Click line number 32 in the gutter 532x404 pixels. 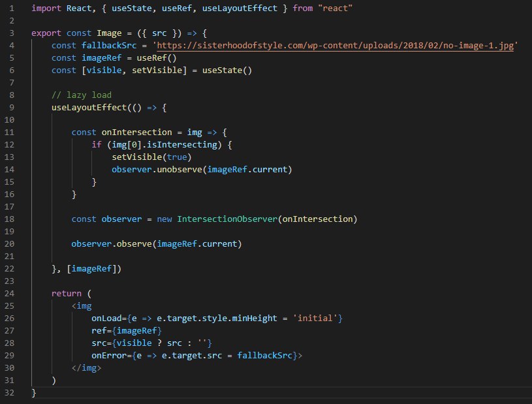(10, 393)
